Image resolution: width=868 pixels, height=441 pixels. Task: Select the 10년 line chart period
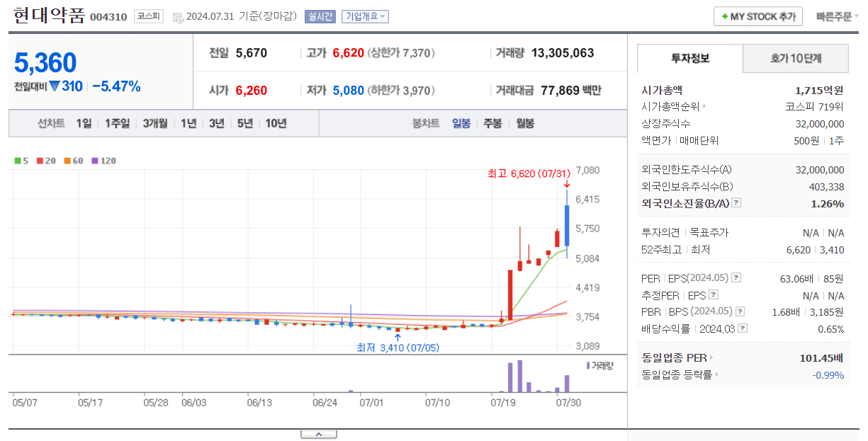[x=276, y=123]
